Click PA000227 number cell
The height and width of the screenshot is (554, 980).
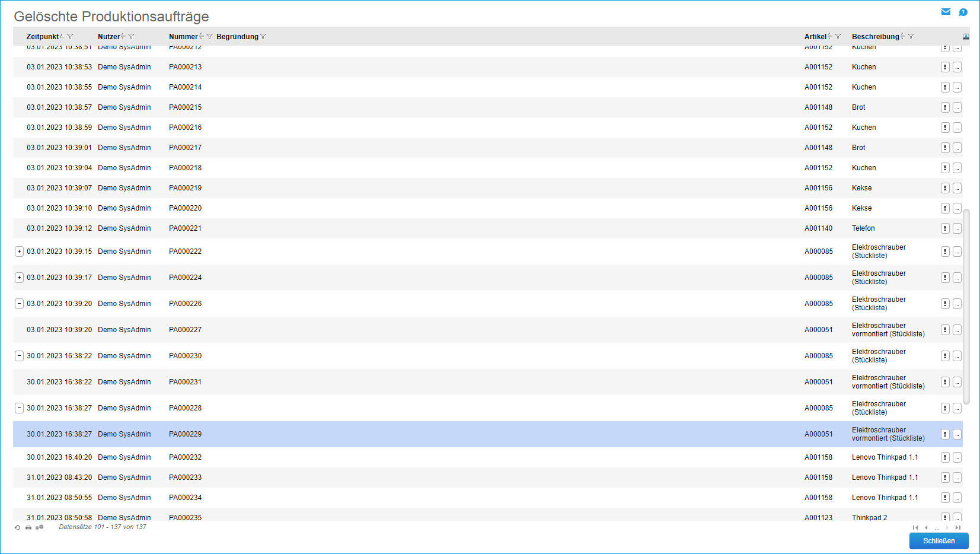[185, 330]
